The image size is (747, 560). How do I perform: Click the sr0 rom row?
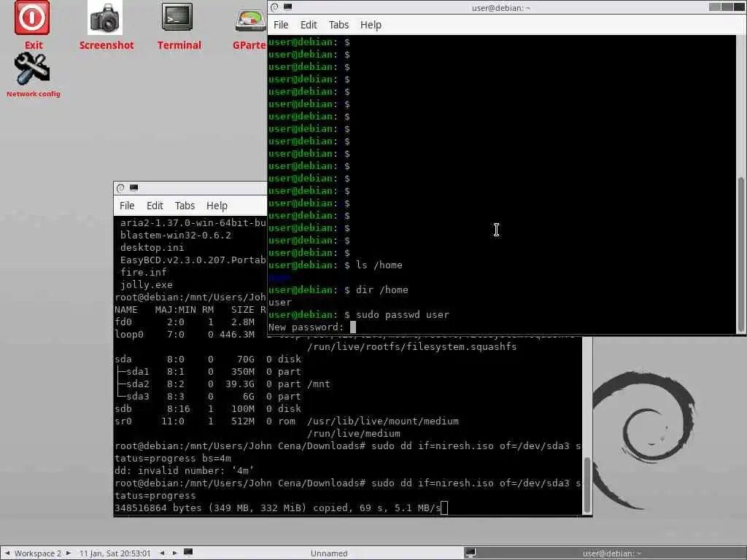pos(286,421)
